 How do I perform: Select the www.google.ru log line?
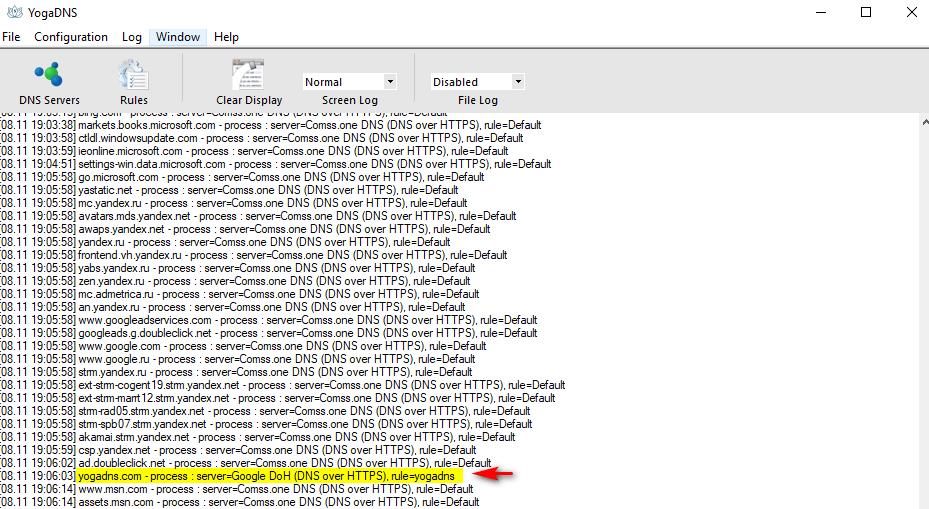tap(238, 360)
